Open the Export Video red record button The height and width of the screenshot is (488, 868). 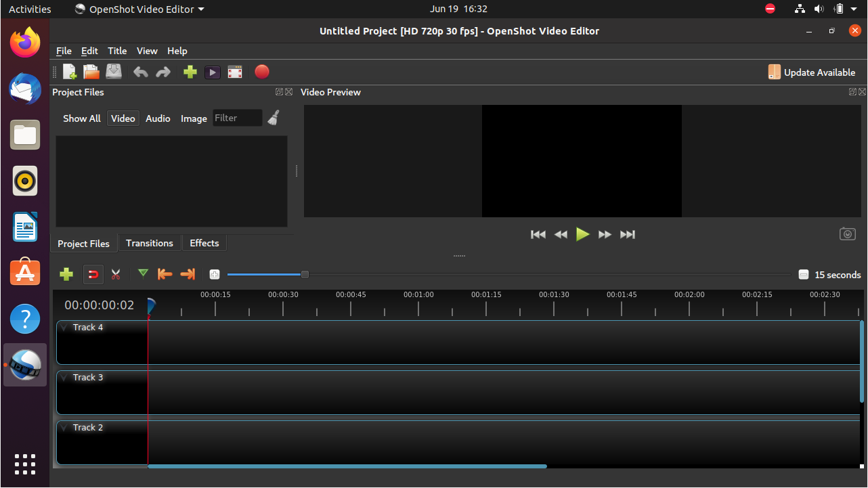(x=262, y=72)
